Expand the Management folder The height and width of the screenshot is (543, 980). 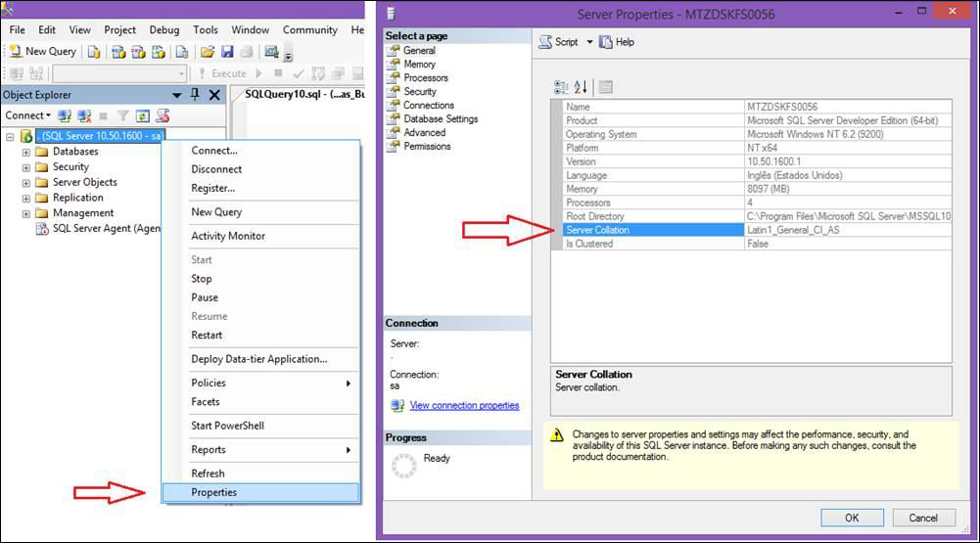[25, 213]
